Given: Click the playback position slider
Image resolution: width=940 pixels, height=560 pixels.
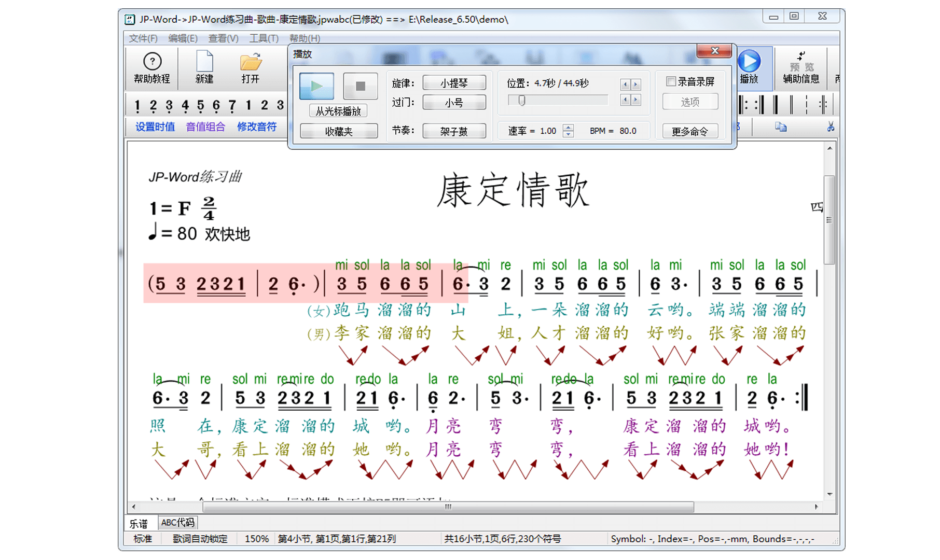Looking at the screenshot, I should pyautogui.click(x=558, y=101).
